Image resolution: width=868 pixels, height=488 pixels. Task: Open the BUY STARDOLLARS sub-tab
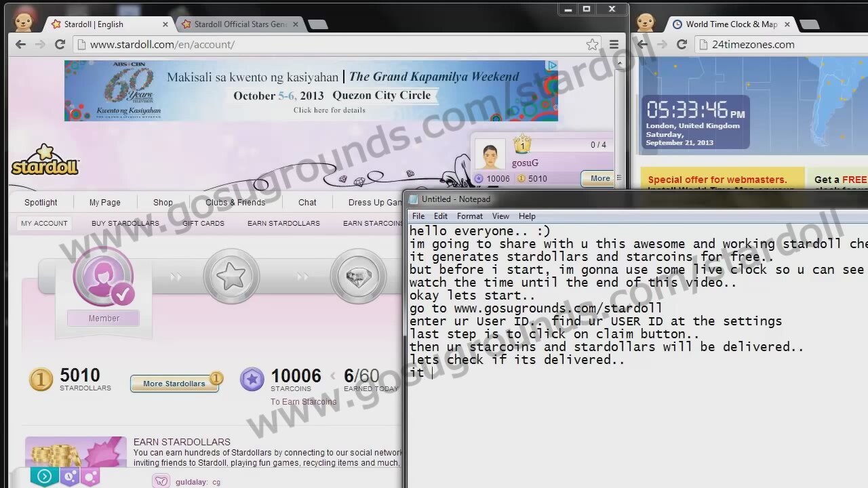click(125, 223)
